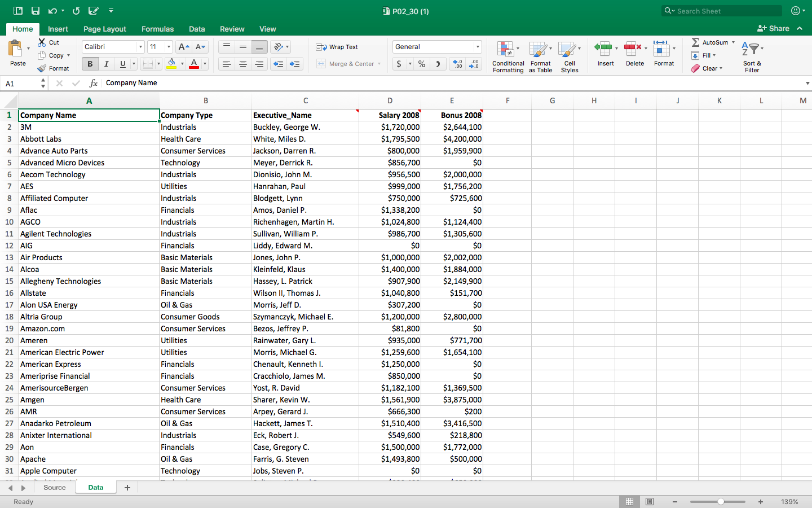Screen dimensions: 812x508
Task: Open the font name dropdown
Action: click(140, 47)
